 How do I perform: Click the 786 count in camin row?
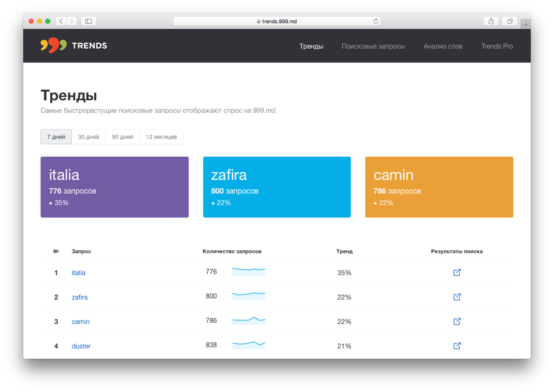tap(211, 321)
